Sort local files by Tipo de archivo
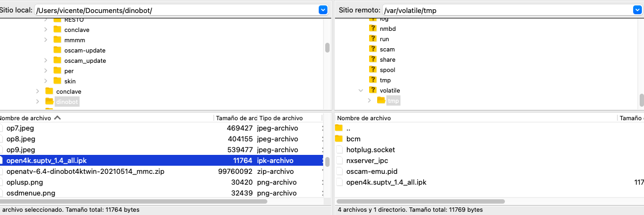644x215 pixels. [281, 118]
